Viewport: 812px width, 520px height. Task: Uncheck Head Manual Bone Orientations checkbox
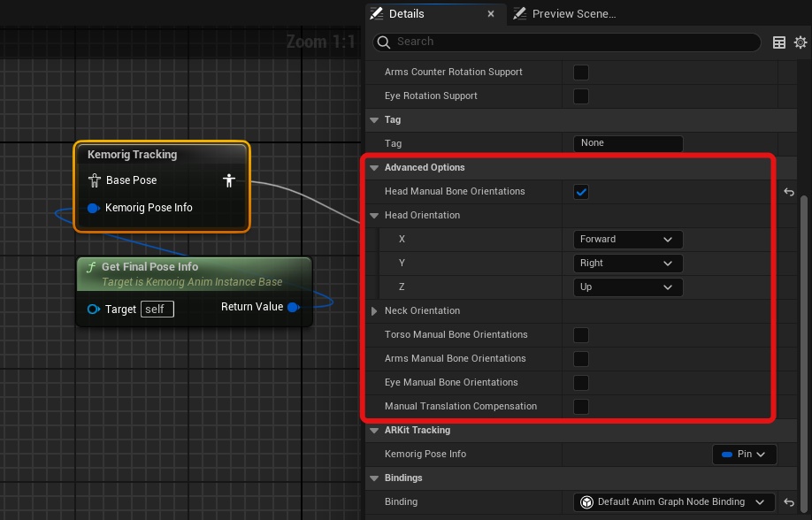point(581,192)
